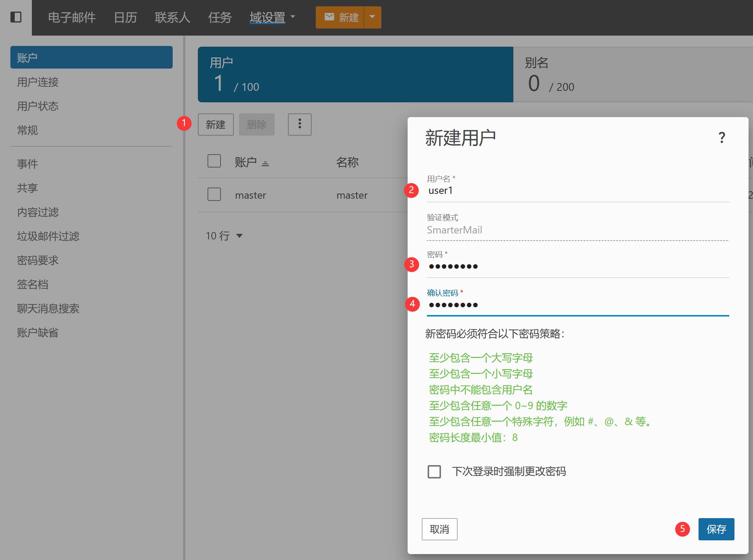This screenshot has width=753, height=560.
Task: Click the 用户名 input field
Action: tap(577, 191)
